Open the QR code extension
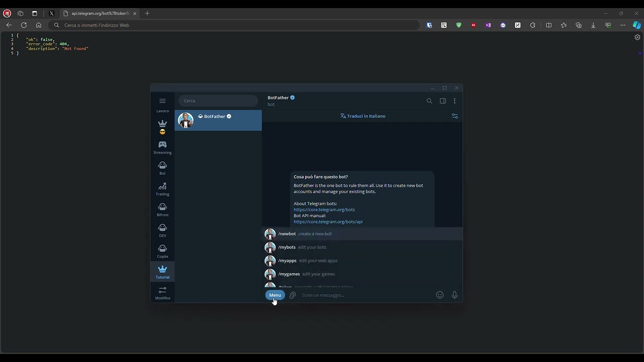644x362 pixels. tap(444, 25)
